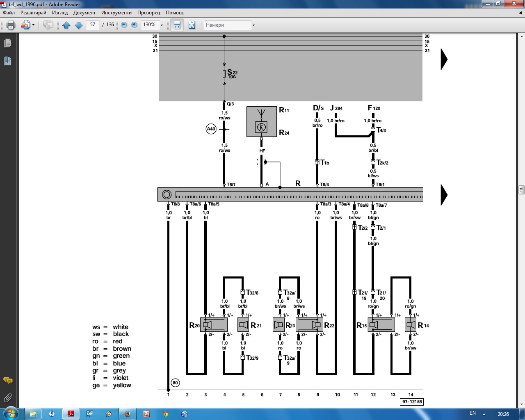Open the Comments panel speech bubble icon
Viewport: 525px width, 420px height.
[x=7, y=380]
